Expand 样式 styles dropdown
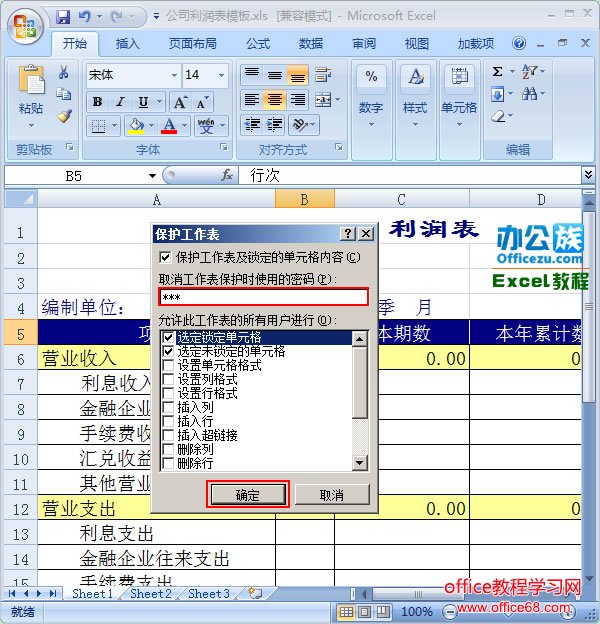This screenshot has width=600, height=624. (415, 125)
